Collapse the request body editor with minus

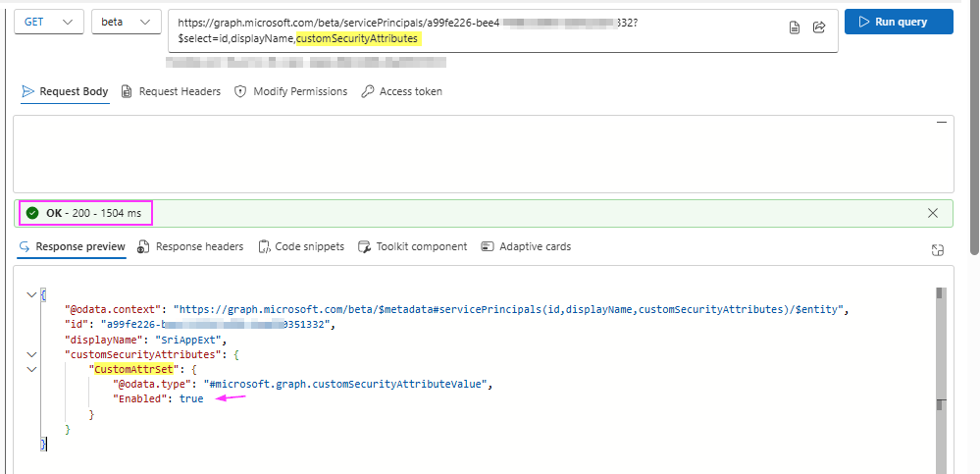pyautogui.click(x=941, y=124)
